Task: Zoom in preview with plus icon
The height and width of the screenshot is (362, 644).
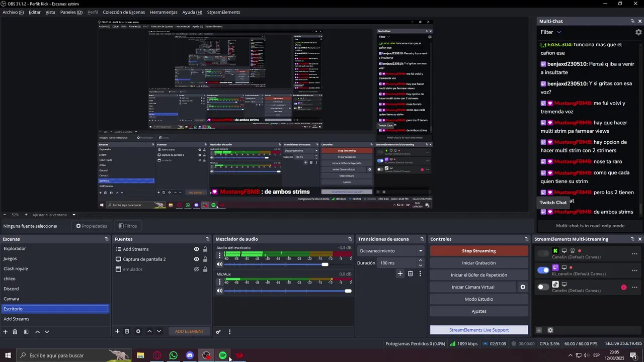Action: tap(27, 215)
